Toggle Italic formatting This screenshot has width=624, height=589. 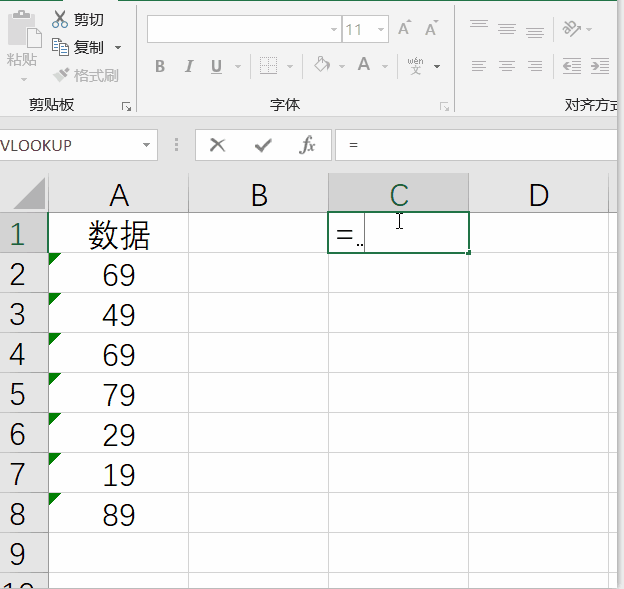pos(189,66)
